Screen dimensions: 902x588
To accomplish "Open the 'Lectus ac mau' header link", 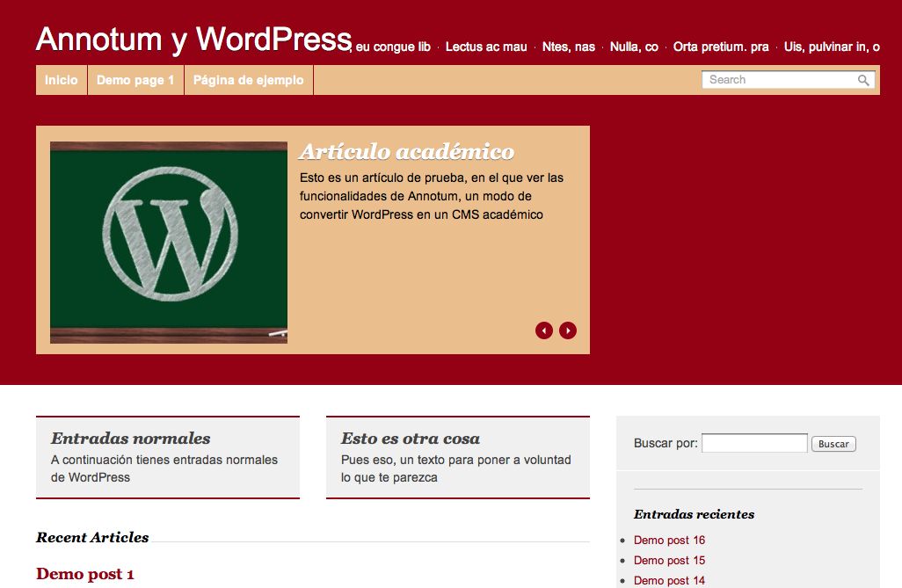I will tap(486, 47).
